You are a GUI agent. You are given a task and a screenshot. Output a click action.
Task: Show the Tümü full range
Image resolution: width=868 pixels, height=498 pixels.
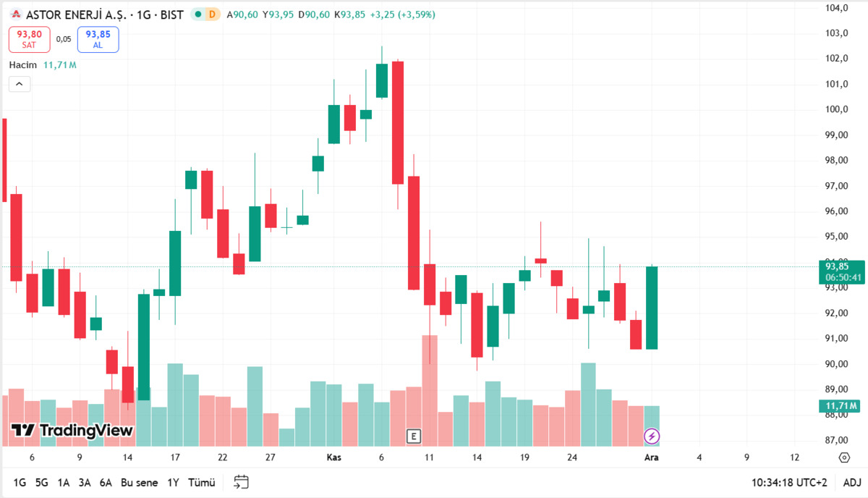(200, 482)
